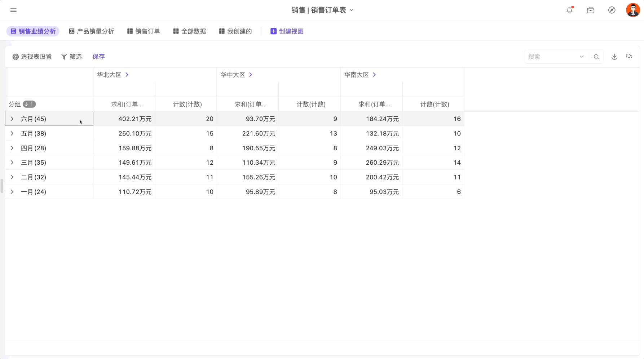Open the 筛选 filter
The image size is (644, 359).
point(71,57)
